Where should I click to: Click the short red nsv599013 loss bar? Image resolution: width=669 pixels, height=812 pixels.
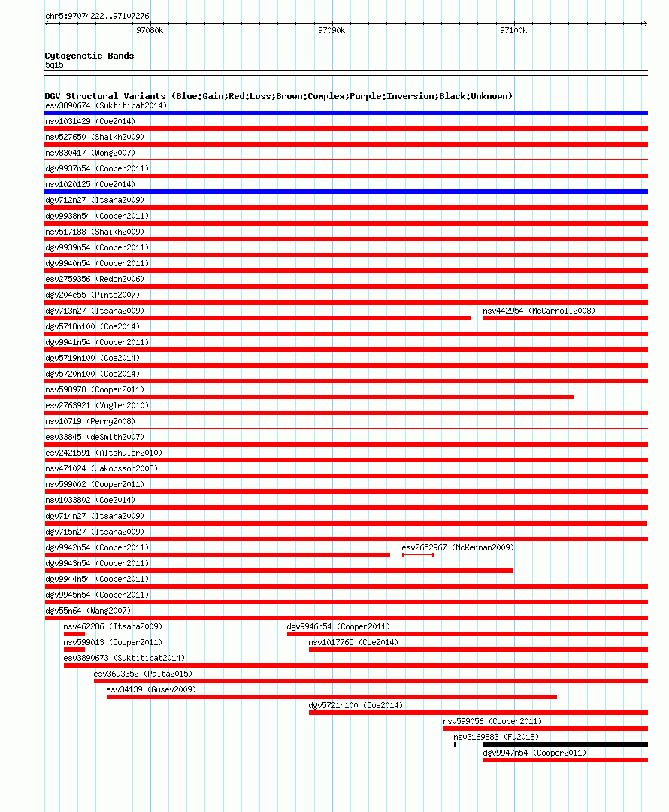tap(74, 650)
